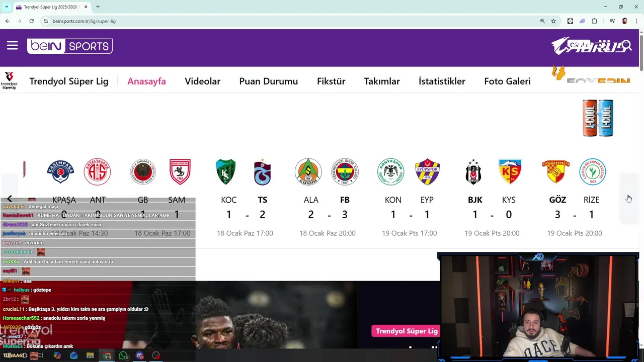
Task: Click the Trendyol Süper Lig heading link
Action: [x=69, y=81]
